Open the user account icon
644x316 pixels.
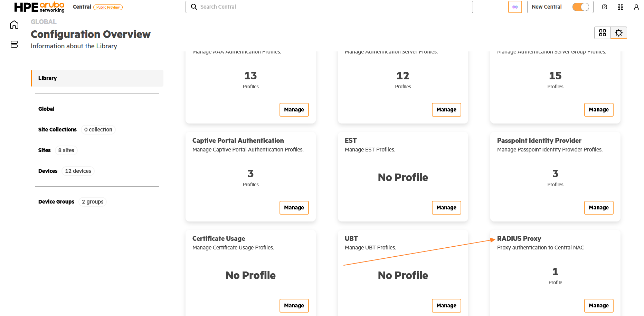[636, 7]
